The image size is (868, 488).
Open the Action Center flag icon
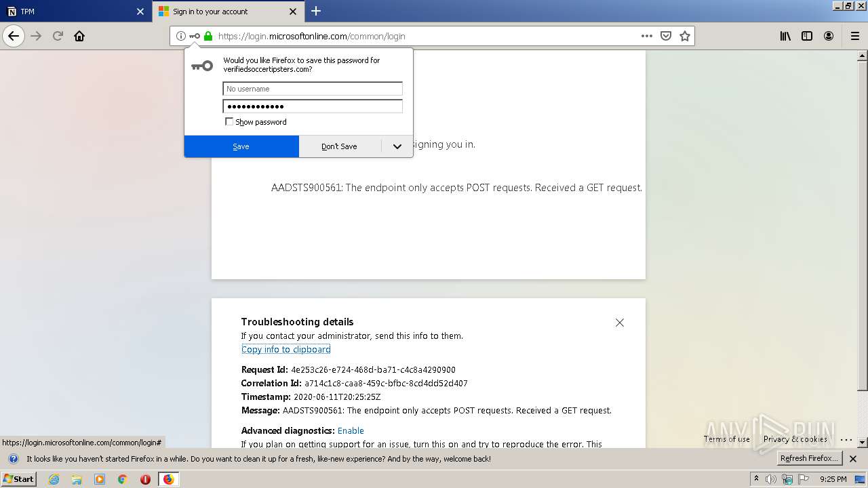(x=804, y=479)
